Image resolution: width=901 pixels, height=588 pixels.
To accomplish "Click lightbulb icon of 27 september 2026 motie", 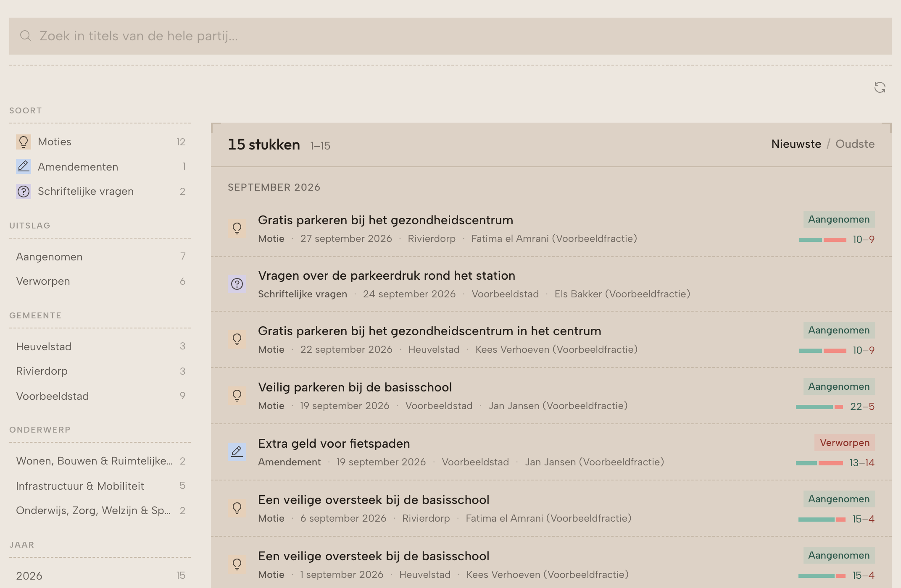I will click(x=237, y=228).
